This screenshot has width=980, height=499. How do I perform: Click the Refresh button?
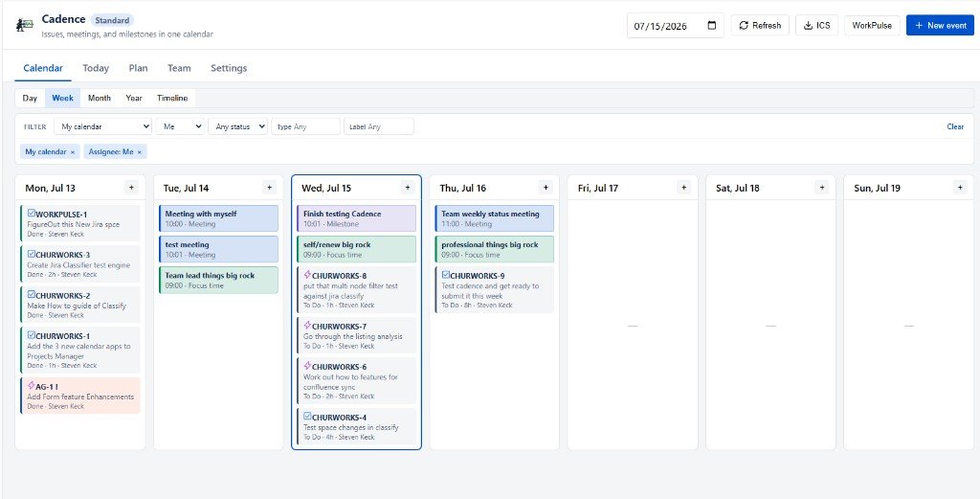point(760,26)
